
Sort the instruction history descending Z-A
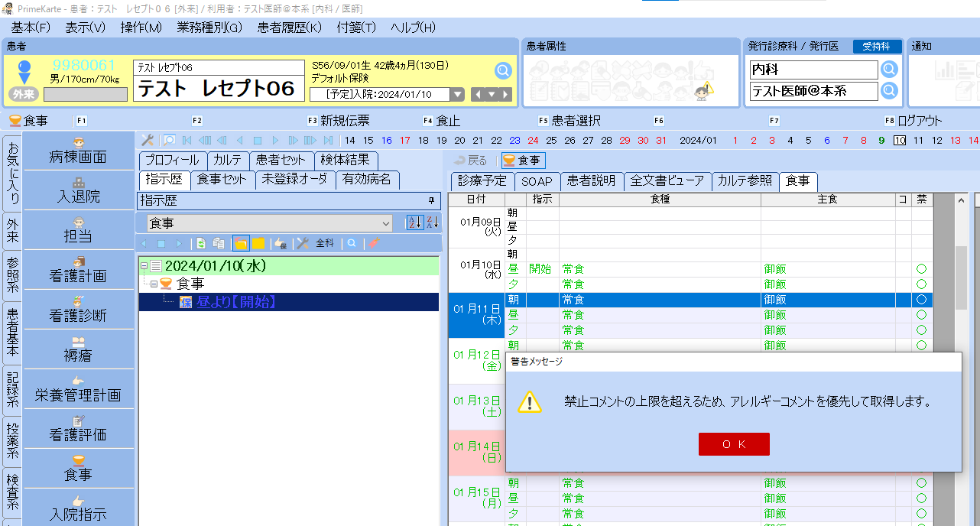click(x=432, y=222)
